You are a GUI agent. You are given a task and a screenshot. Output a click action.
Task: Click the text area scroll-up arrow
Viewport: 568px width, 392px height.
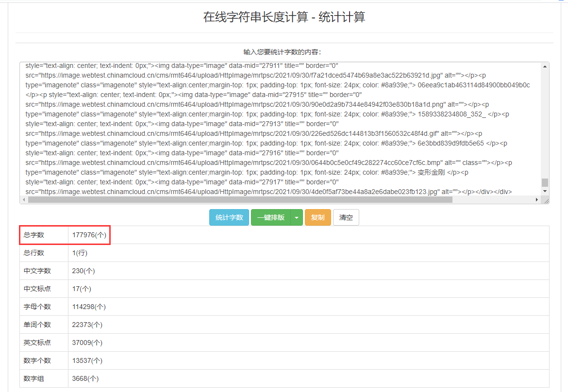[x=545, y=66]
